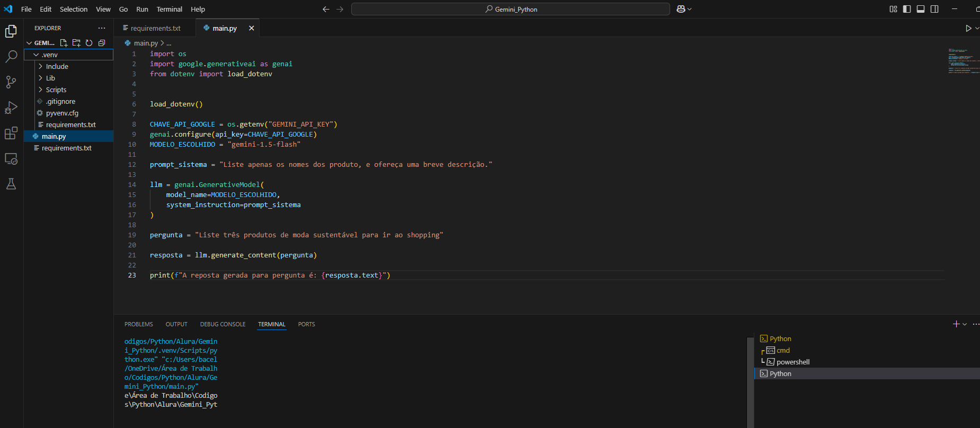Viewport: 980px width, 428px height.
Task: Open the View menu
Action: click(103, 9)
